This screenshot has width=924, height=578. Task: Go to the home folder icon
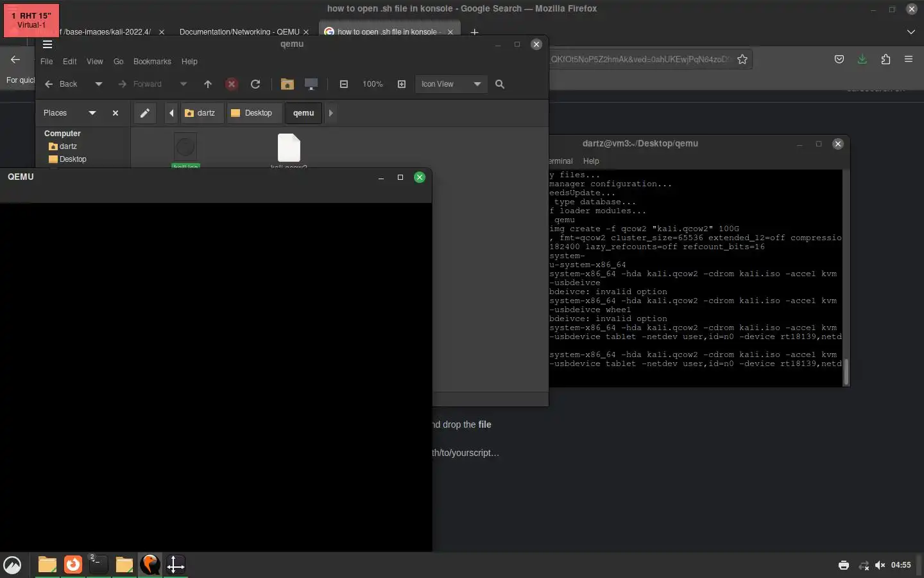coord(287,84)
